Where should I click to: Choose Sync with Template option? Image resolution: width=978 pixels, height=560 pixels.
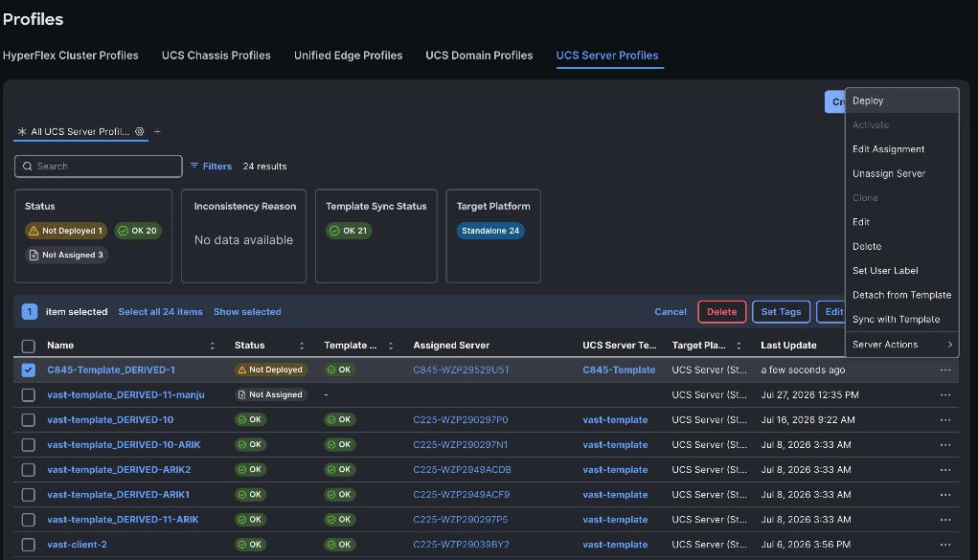pos(902,320)
